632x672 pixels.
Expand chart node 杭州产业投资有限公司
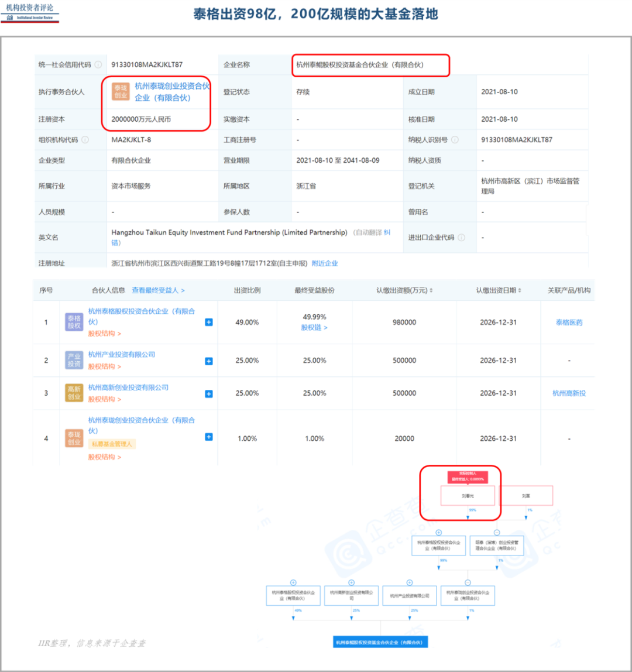(410, 582)
